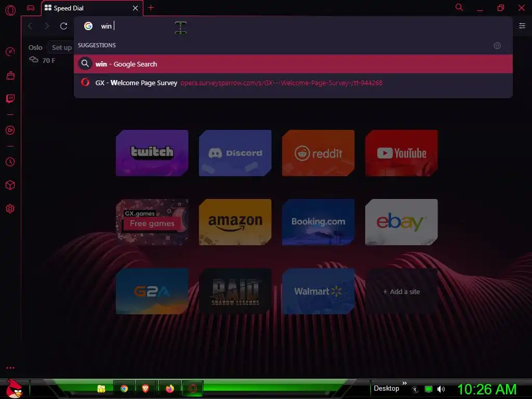Click the Opera GX taskbar icon
Viewport: 532px width, 399px height.
click(193, 389)
